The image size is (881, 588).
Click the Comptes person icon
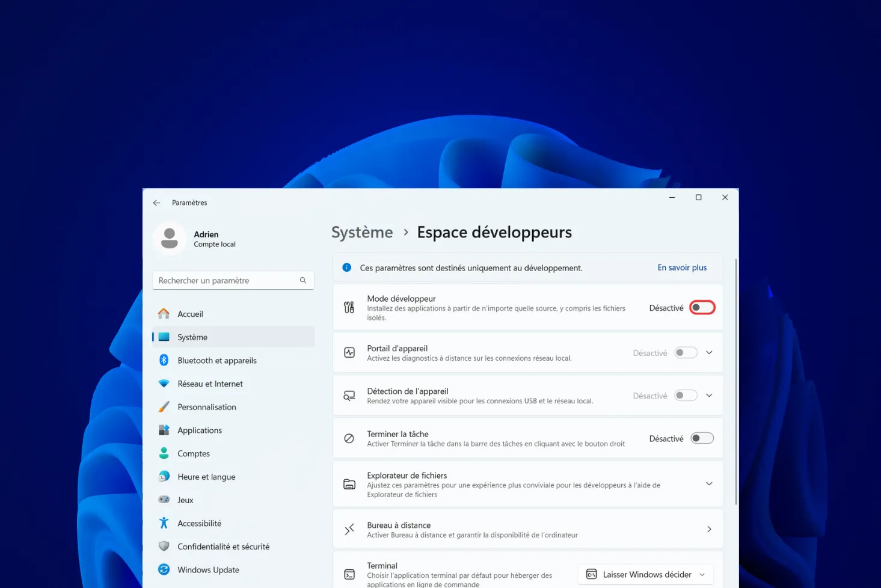click(x=164, y=453)
